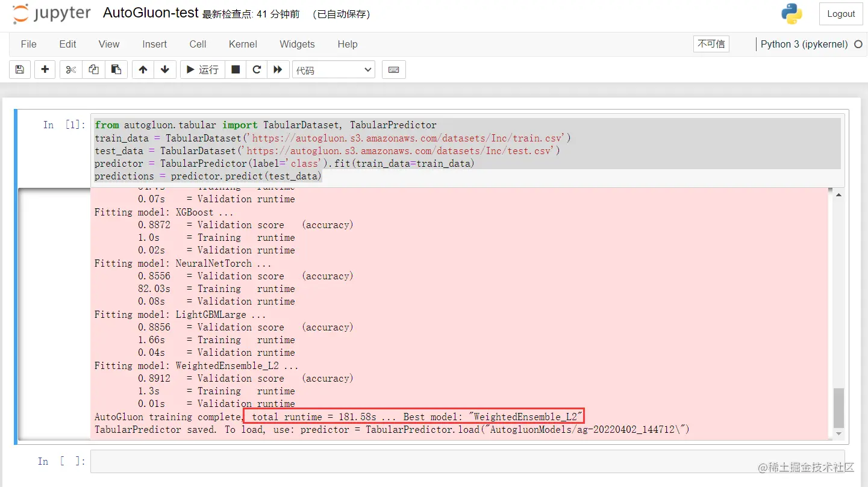Move selected cell up
The height and width of the screenshot is (487, 868).
143,70
